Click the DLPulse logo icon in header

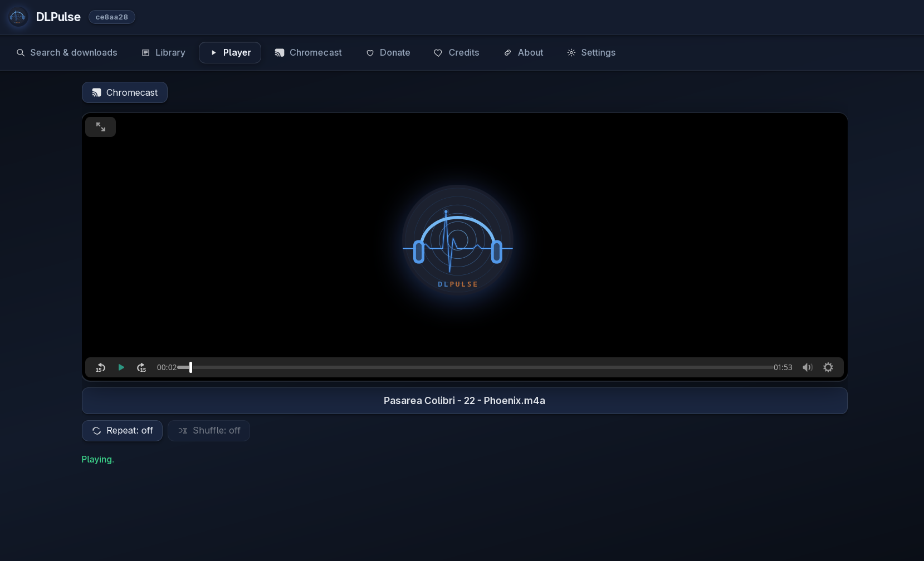(x=17, y=17)
